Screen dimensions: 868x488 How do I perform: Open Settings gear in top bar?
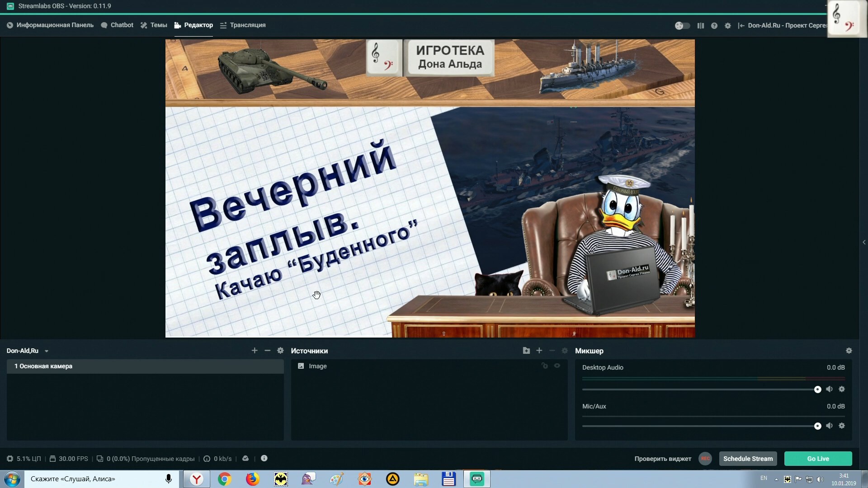tap(727, 26)
